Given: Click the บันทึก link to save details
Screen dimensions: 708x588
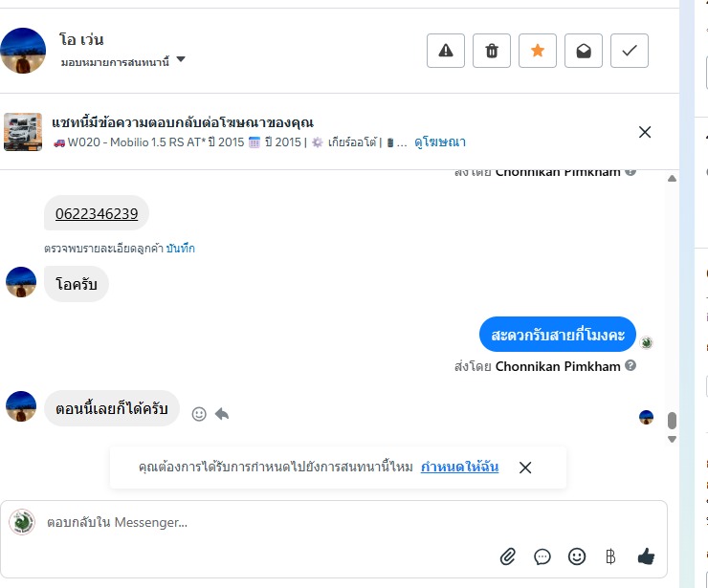Looking at the screenshot, I should tap(180, 249).
